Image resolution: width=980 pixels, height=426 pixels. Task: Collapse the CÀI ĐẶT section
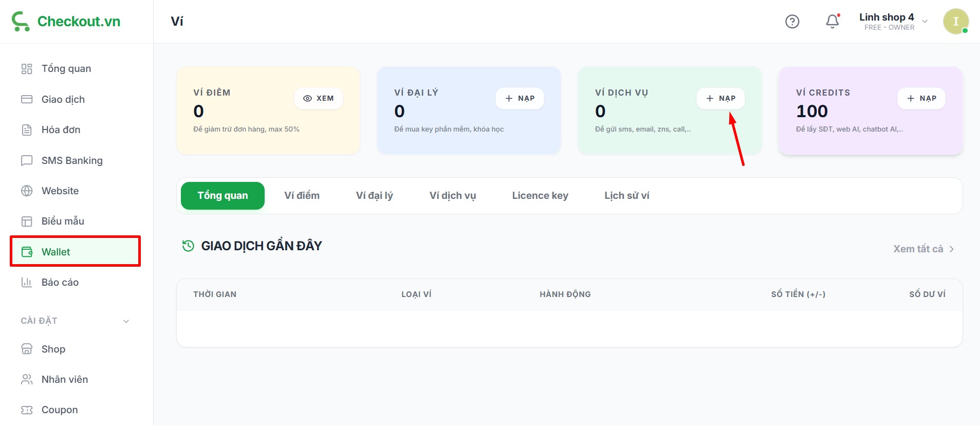126,321
